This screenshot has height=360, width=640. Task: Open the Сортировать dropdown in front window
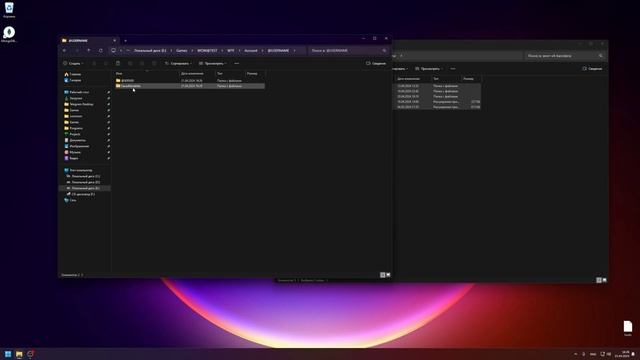point(178,64)
